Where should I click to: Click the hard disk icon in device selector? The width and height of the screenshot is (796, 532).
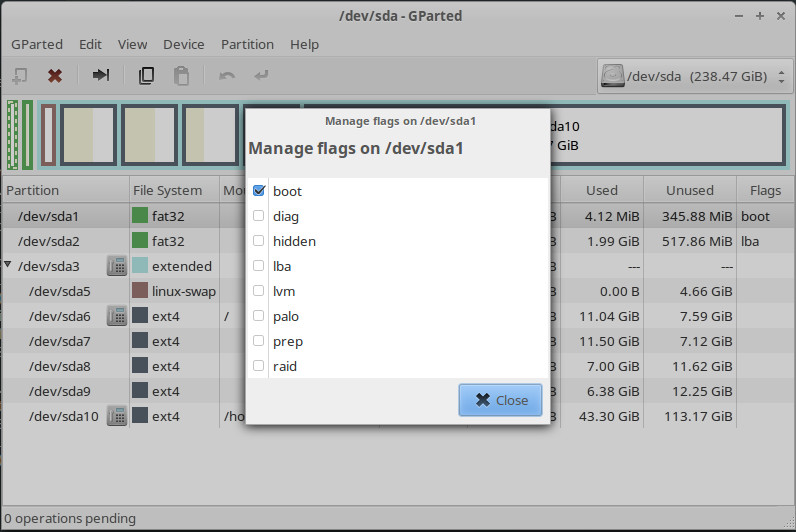pos(612,76)
